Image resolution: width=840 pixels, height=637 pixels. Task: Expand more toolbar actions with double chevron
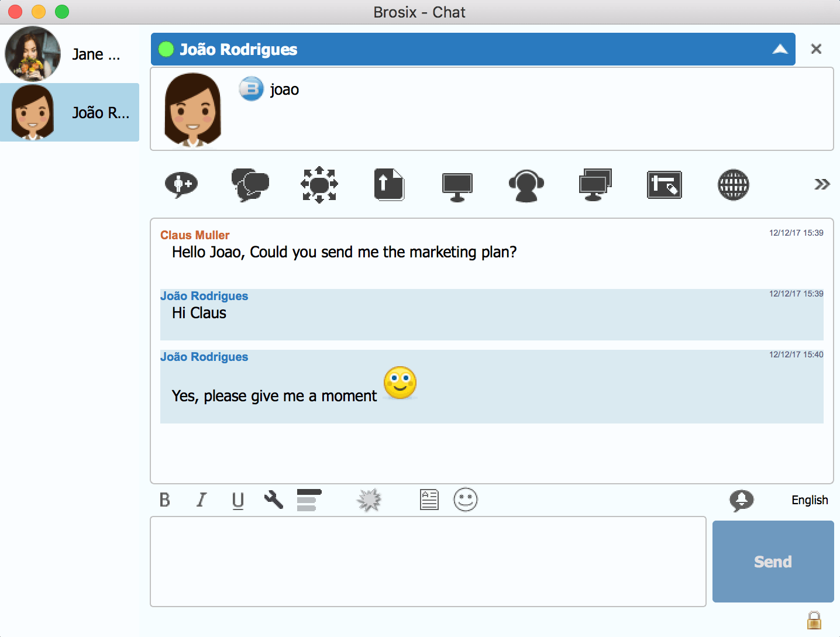(x=822, y=185)
